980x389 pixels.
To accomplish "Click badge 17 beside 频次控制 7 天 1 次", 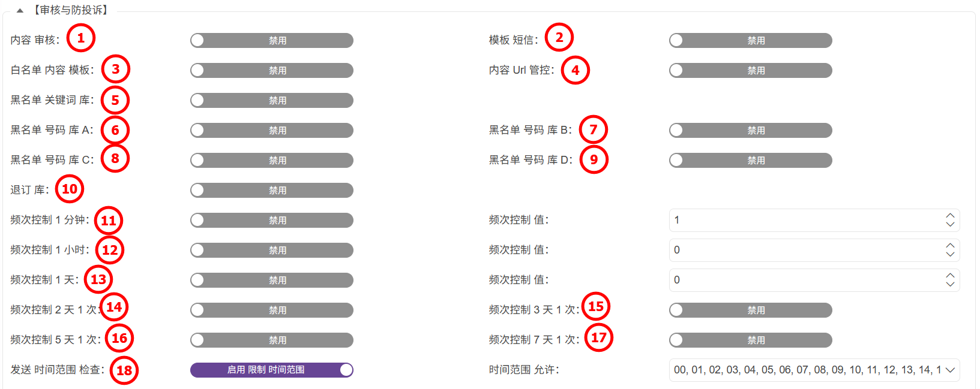I will (x=599, y=337).
